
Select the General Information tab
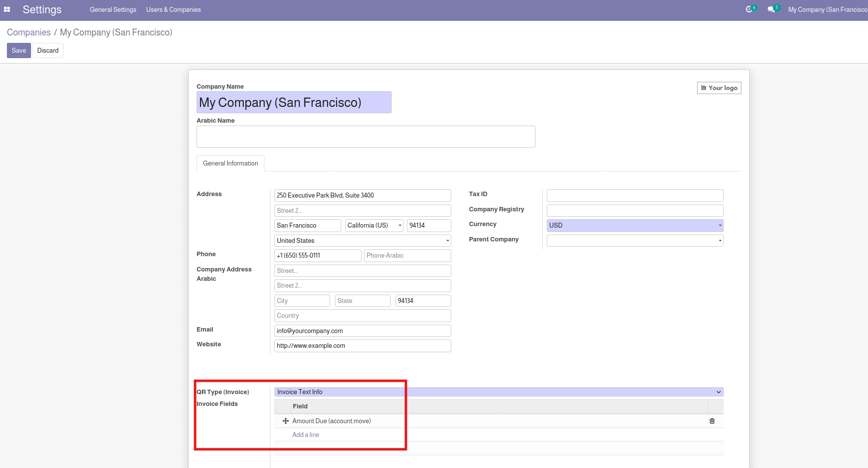pos(230,164)
